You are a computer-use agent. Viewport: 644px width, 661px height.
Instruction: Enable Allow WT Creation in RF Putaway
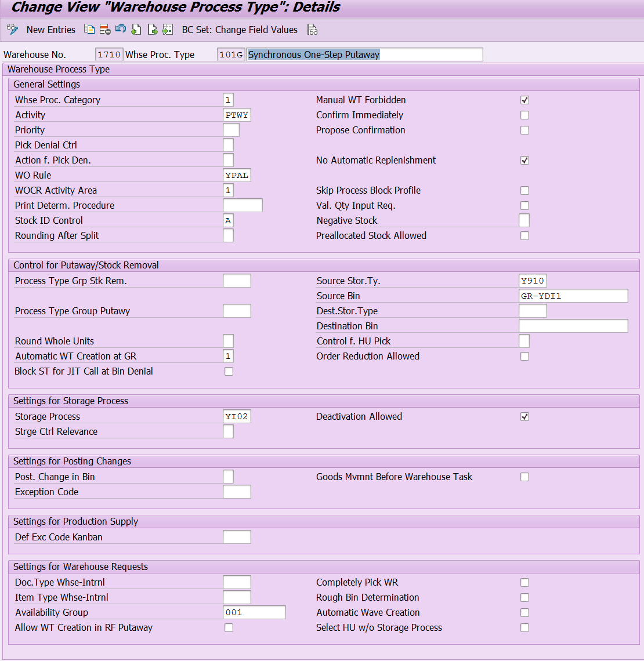click(x=229, y=628)
